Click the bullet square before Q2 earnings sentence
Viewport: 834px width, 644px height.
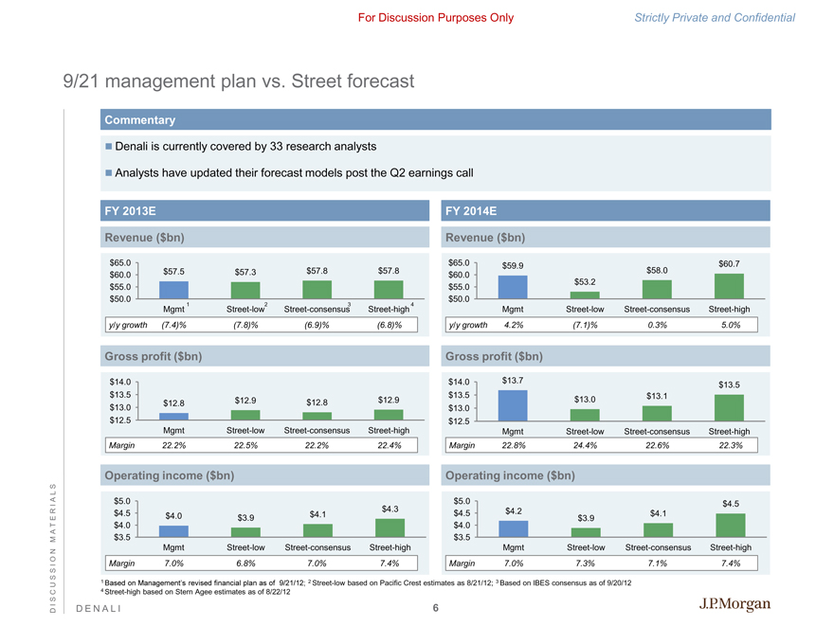point(109,172)
